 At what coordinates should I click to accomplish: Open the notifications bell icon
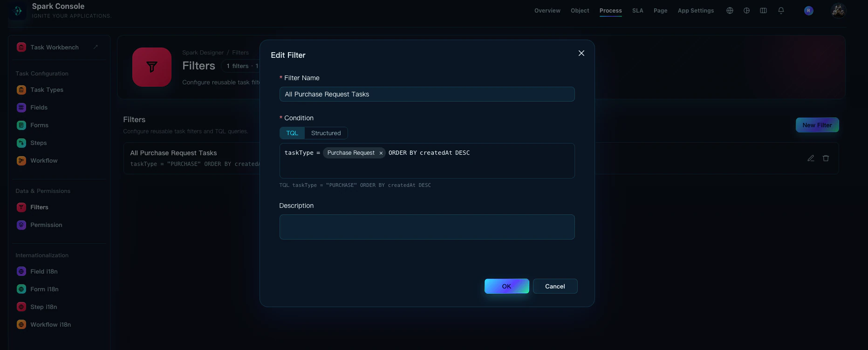tap(781, 11)
